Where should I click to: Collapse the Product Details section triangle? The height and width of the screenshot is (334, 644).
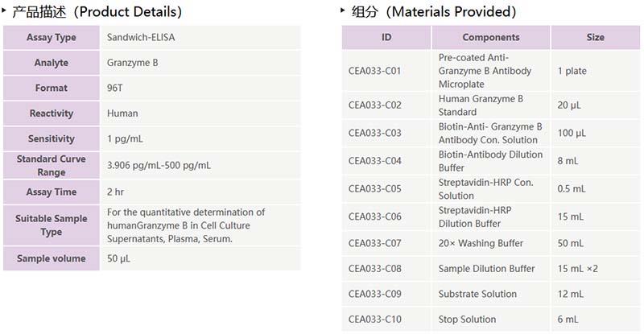pyautogui.click(x=5, y=10)
